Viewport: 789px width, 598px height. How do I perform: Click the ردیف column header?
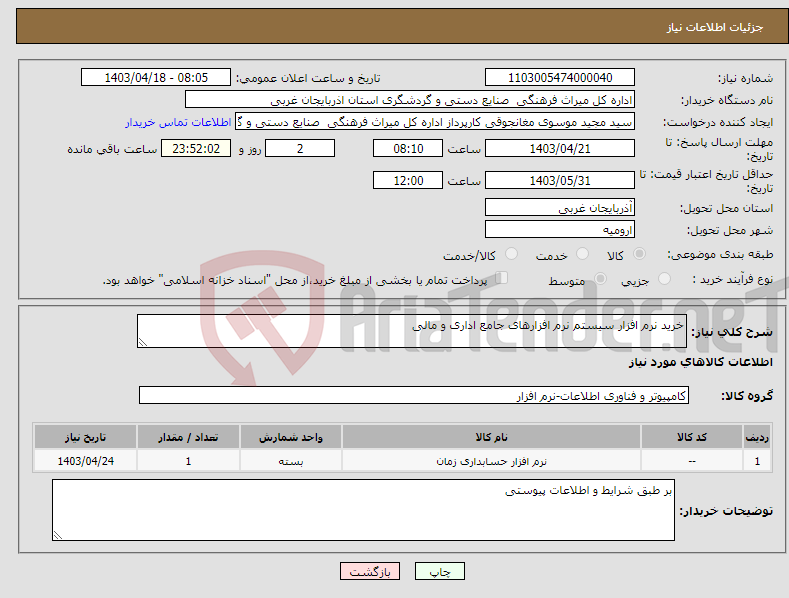point(757,437)
